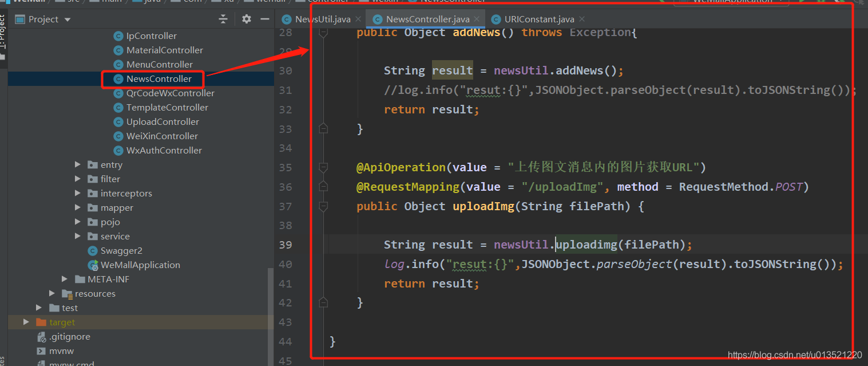The image size is (868, 366).
Task: Expand the target folder arrow
Action: 26,322
